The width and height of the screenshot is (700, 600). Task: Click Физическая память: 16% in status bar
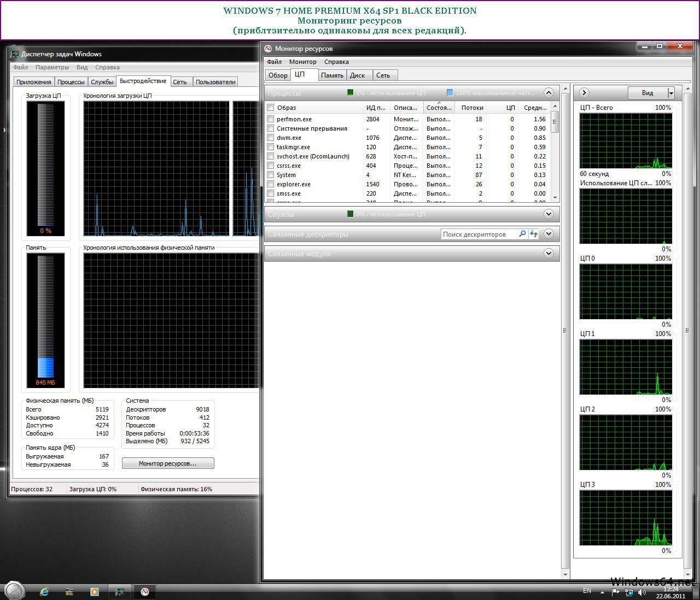(x=176, y=489)
